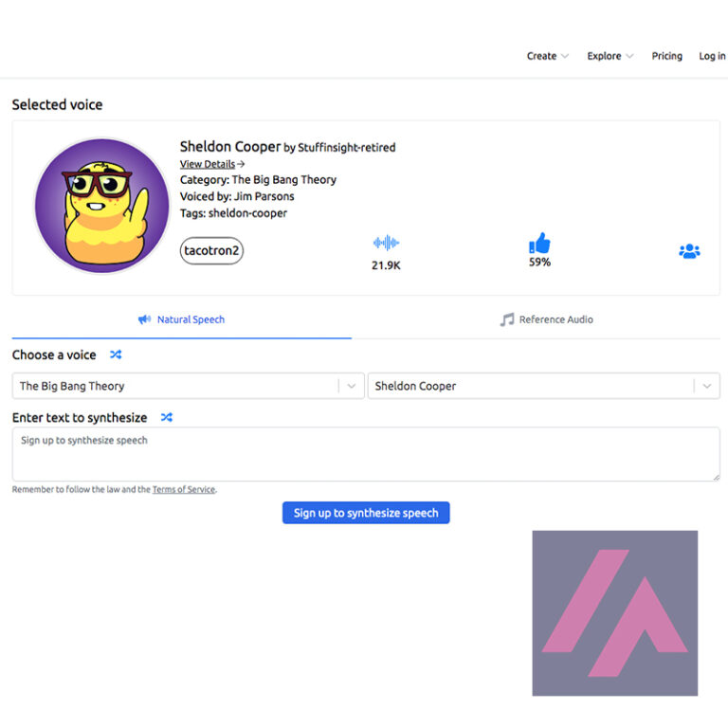Open the Explore menu
Viewport: 728px width, 728px height.
tap(610, 56)
